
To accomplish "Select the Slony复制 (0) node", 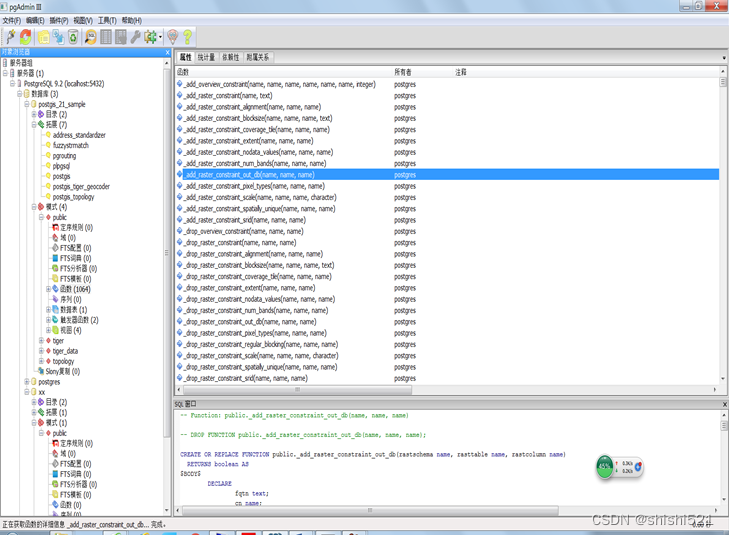I will (x=63, y=371).
